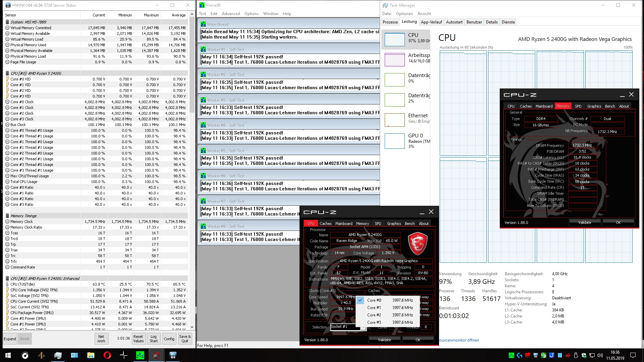
Task: Open the Windows Start menu
Action: click(x=8, y=355)
